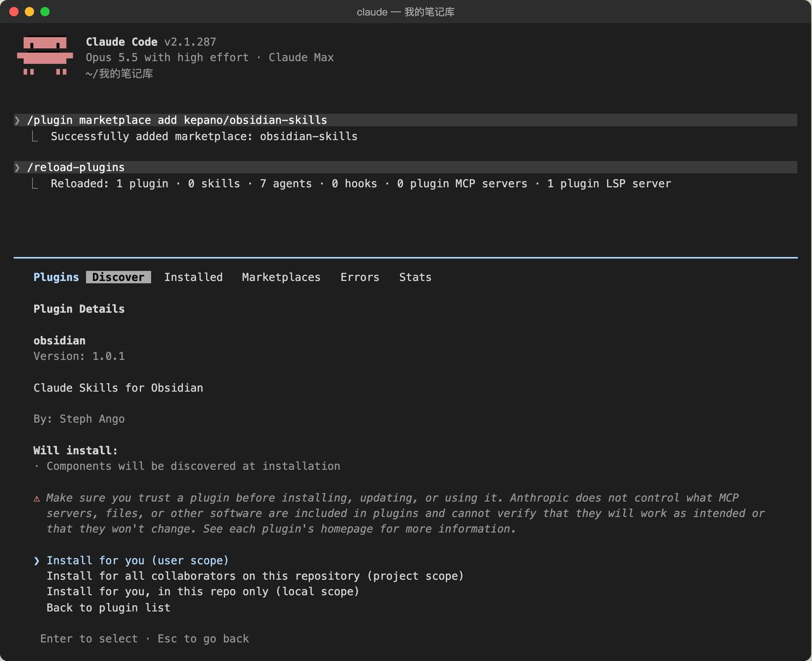The height and width of the screenshot is (661, 812).
Task: Go to the Marketplaces tab
Action: [x=281, y=277]
